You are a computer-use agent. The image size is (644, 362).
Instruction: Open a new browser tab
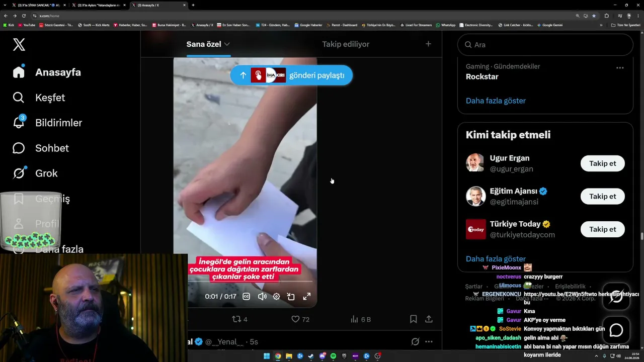[x=193, y=5]
